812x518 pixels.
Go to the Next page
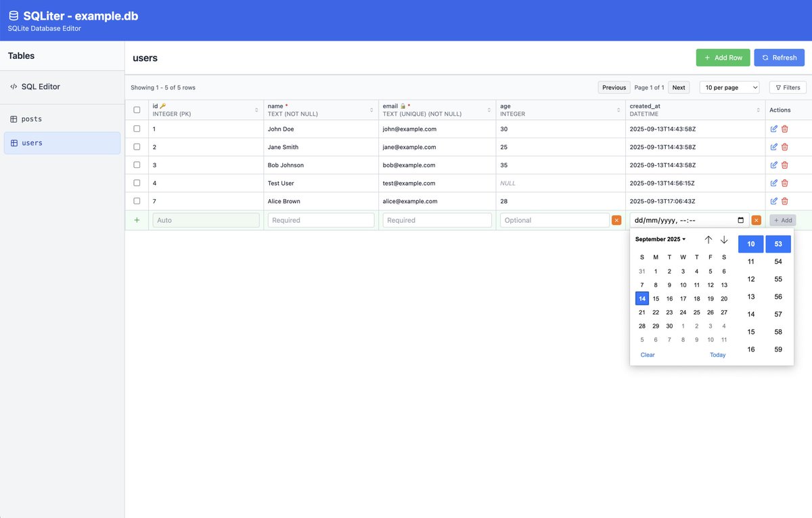click(x=679, y=87)
